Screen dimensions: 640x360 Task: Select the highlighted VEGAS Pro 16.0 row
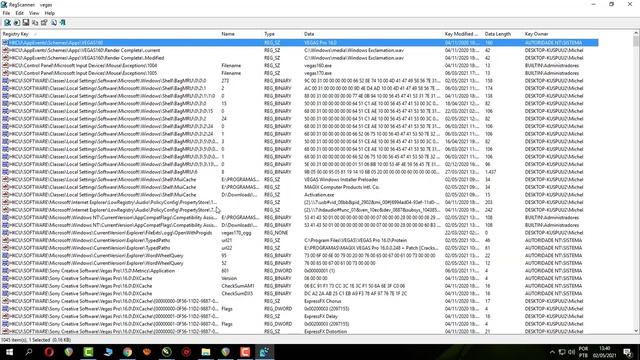(300, 42)
